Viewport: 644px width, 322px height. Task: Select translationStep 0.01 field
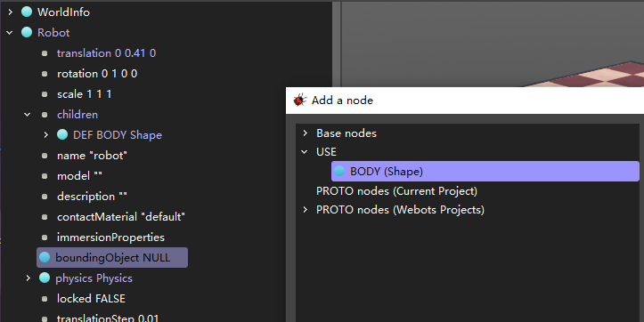point(108,318)
